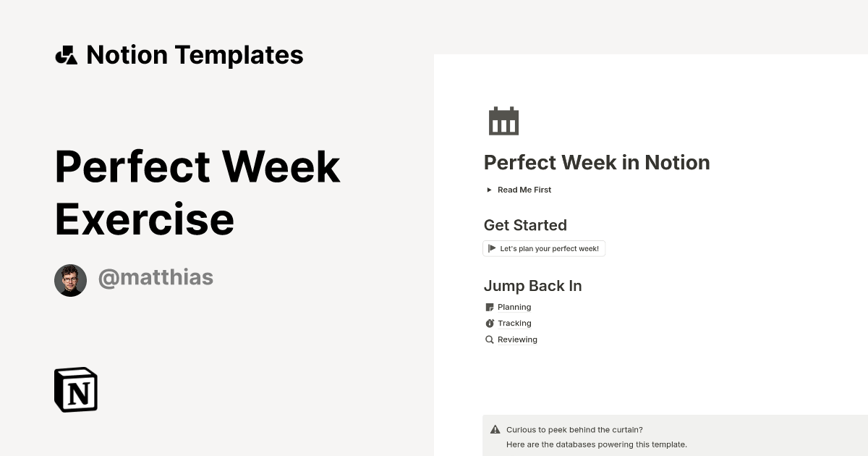Click the flag icon inside the Get Started button

(x=492, y=248)
